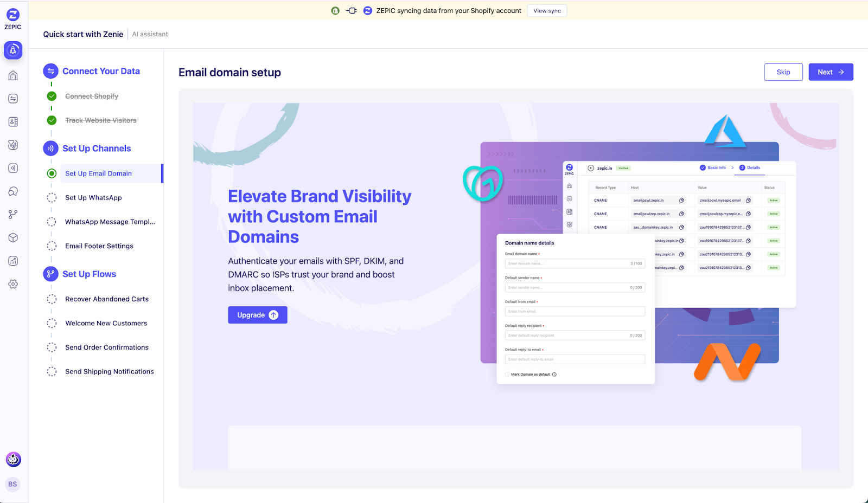Open the conversations chat sidebar icon

coord(13,191)
